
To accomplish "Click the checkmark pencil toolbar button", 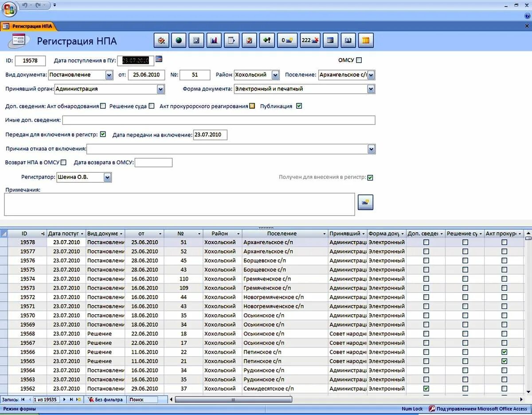I will (161, 40).
